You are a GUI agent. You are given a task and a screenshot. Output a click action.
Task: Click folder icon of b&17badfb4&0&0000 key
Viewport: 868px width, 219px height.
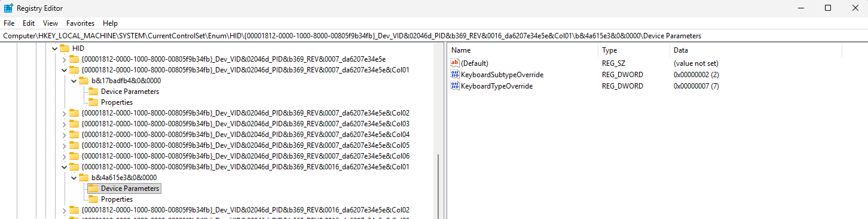84,80
